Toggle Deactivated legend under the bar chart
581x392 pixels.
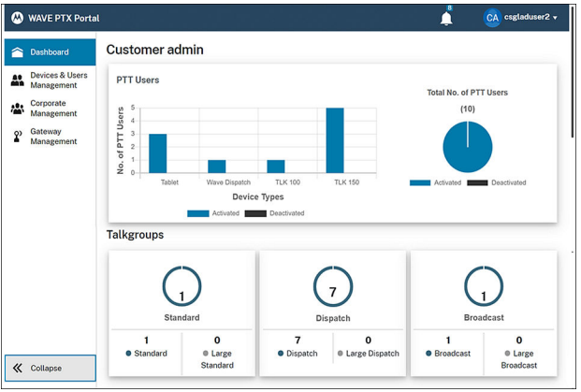(274, 213)
